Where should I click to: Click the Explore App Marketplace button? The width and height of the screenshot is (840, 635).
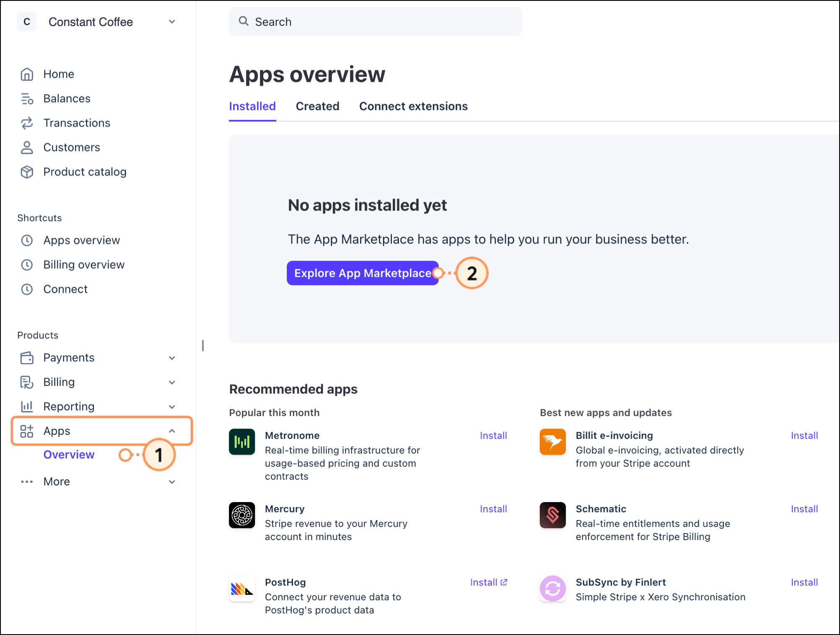coord(363,273)
